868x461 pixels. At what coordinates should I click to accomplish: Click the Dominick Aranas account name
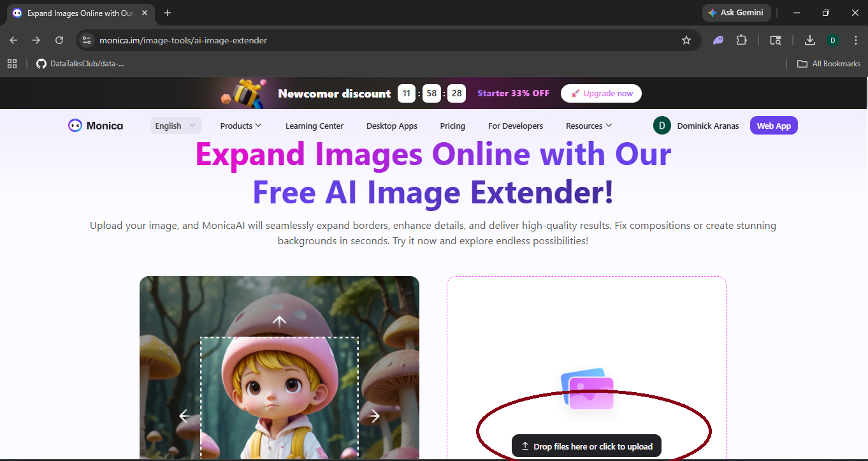708,126
